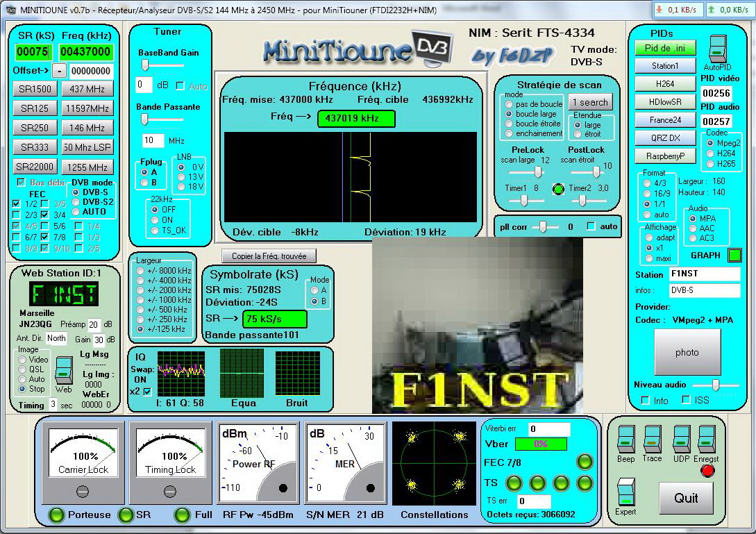Screen dimensions: 756x534
Task: Enable pll corr auto checkbox
Action: coord(591,226)
